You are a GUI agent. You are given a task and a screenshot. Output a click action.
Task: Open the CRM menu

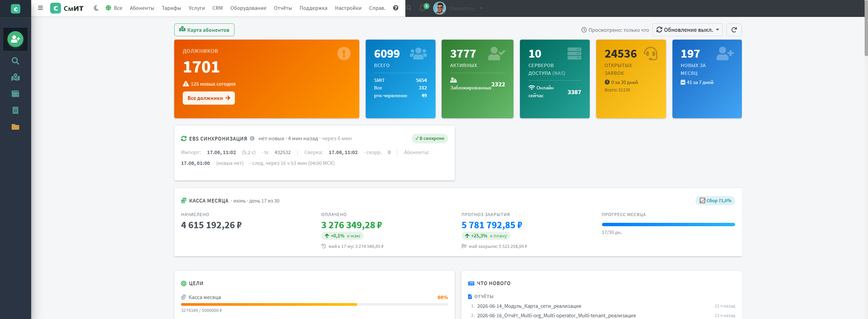(218, 8)
